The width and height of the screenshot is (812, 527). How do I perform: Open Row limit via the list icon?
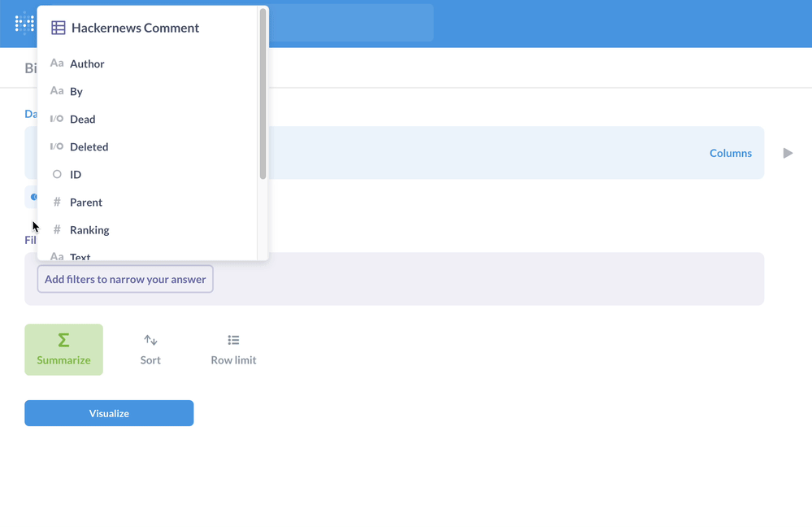pyautogui.click(x=232, y=340)
